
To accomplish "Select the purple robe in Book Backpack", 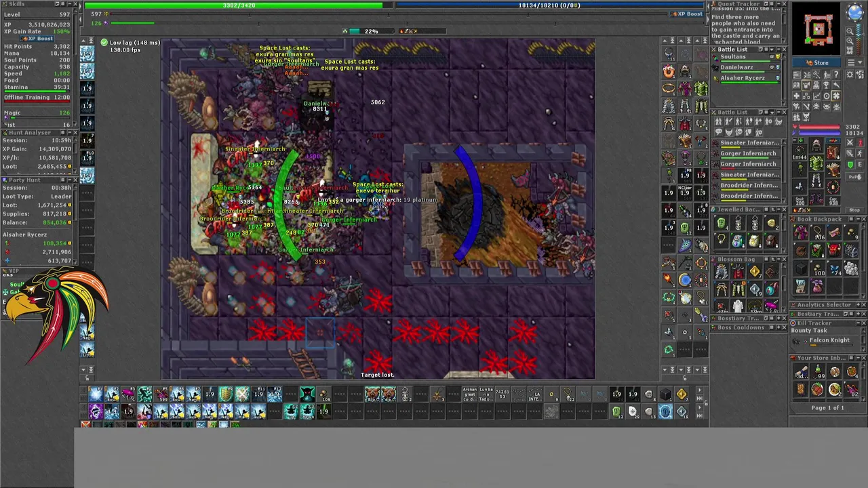I will pos(801,232).
